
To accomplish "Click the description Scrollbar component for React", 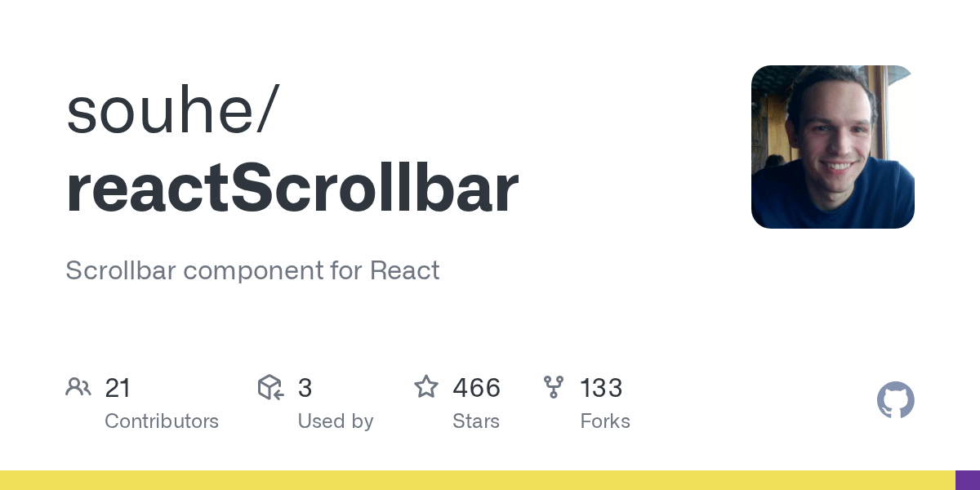I will pyautogui.click(x=252, y=270).
